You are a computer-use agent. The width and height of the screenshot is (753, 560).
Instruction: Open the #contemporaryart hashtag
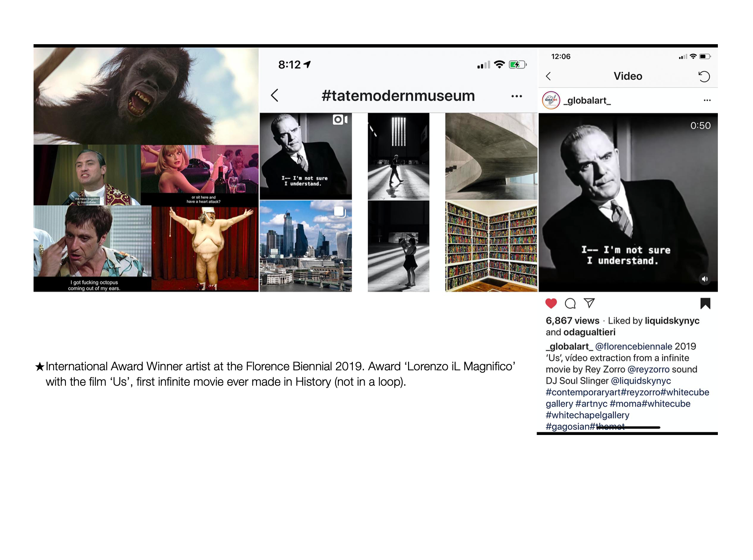point(583,392)
